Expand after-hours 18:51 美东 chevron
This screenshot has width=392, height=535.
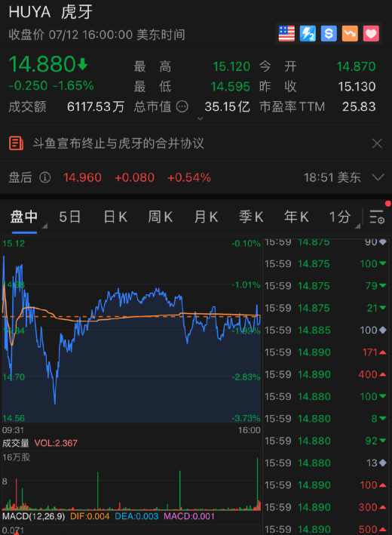click(x=378, y=177)
